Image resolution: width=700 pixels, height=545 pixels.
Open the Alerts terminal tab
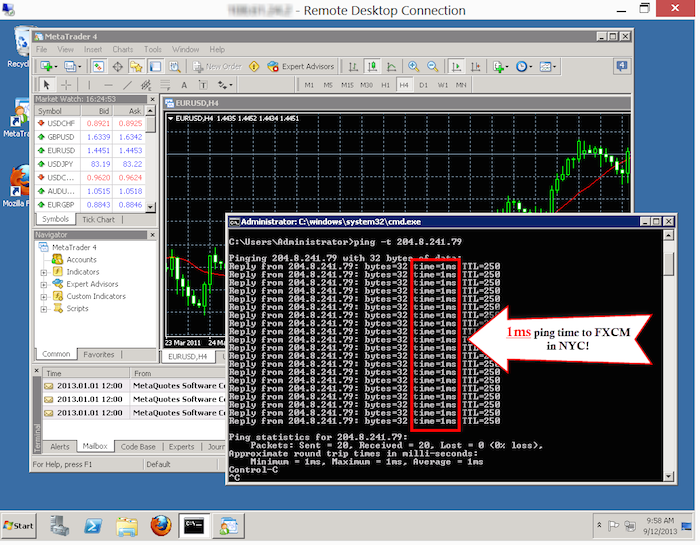point(60,447)
